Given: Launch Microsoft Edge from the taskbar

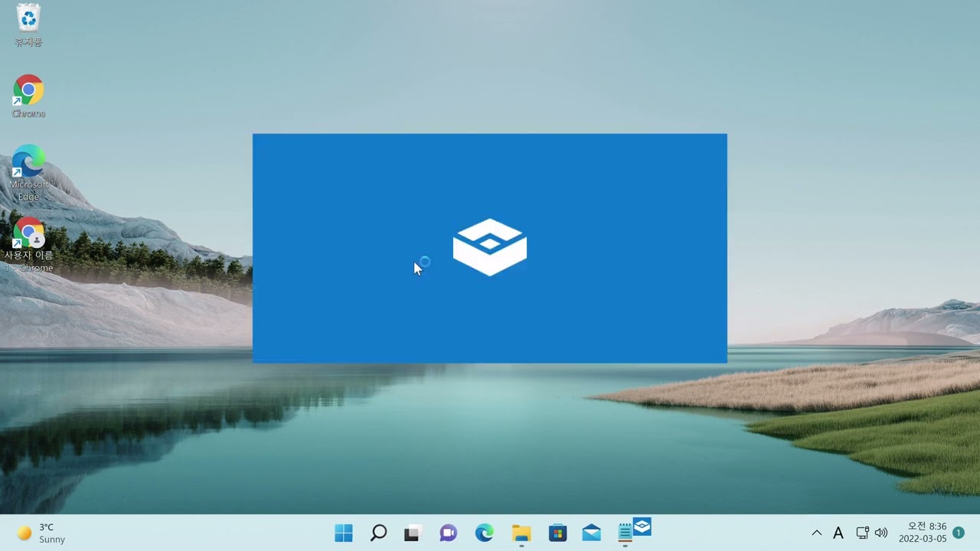Looking at the screenshot, I should point(484,533).
